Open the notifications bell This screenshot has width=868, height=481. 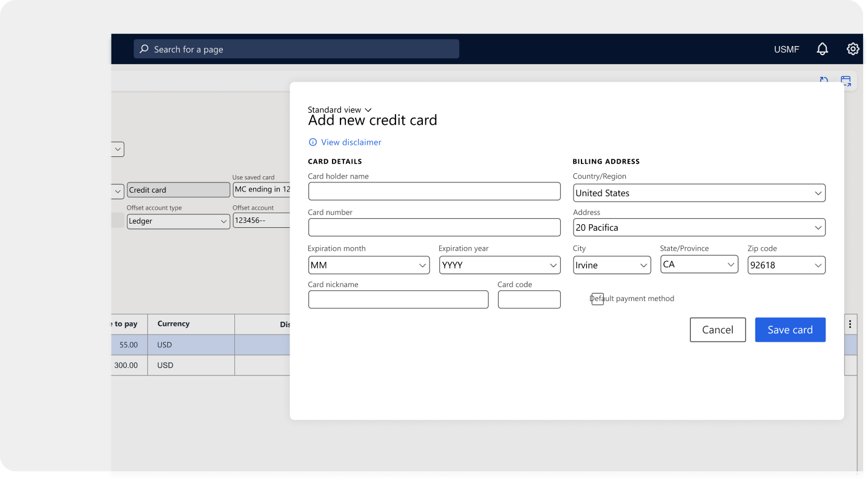(822, 49)
